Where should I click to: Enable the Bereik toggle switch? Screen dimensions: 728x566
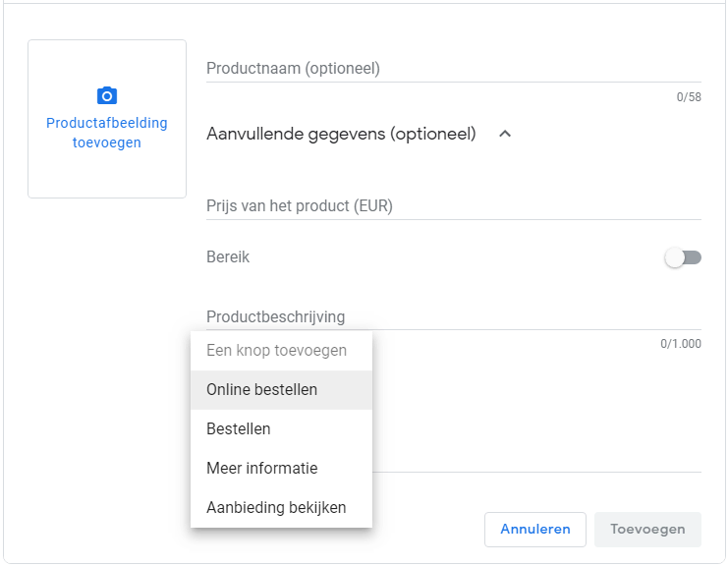click(x=683, y=257)
